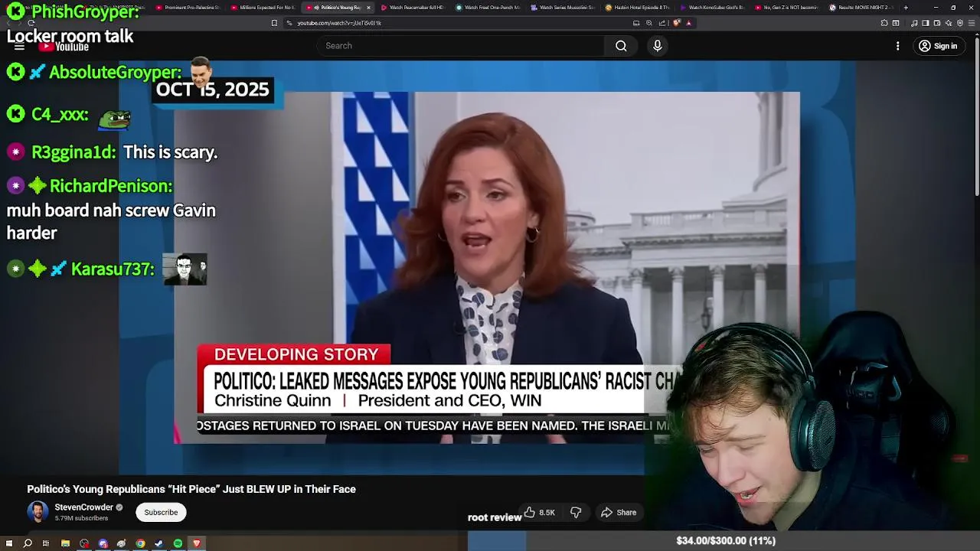Viewport: 980px width, 551px height.
Task: Open Windows taskbar search
Action: [x=28, y=543]
